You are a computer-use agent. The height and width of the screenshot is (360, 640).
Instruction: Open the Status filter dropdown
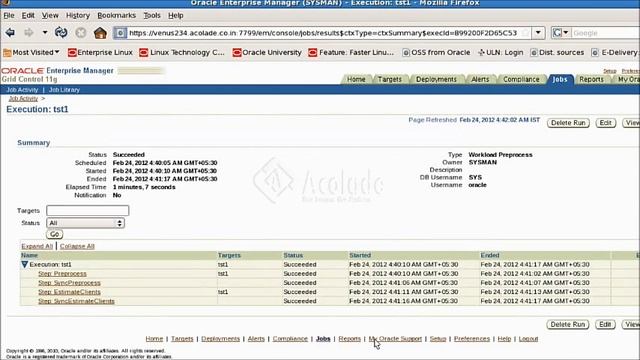click(85, 223)
